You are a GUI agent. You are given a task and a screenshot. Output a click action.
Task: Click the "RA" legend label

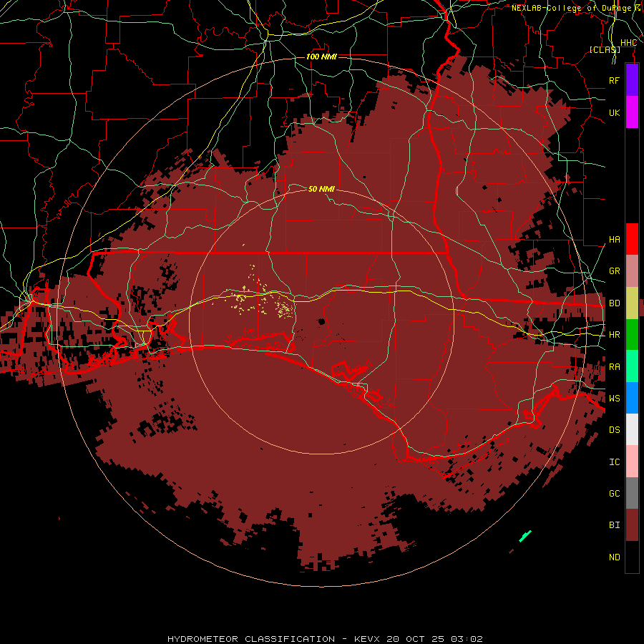pos(615,367)
